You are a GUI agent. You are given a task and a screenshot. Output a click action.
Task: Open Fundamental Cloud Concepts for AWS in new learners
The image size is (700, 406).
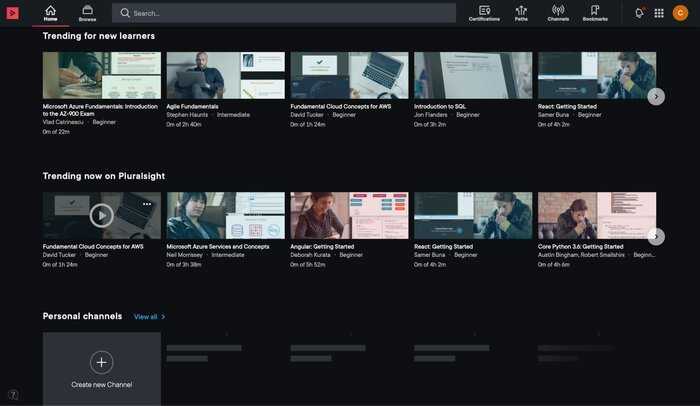point(349,75)
